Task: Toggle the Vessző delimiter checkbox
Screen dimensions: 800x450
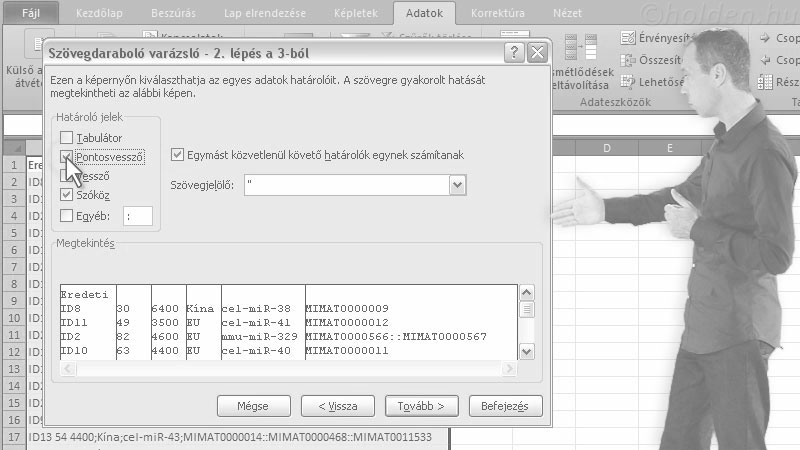Action: [x=66, y=176]
